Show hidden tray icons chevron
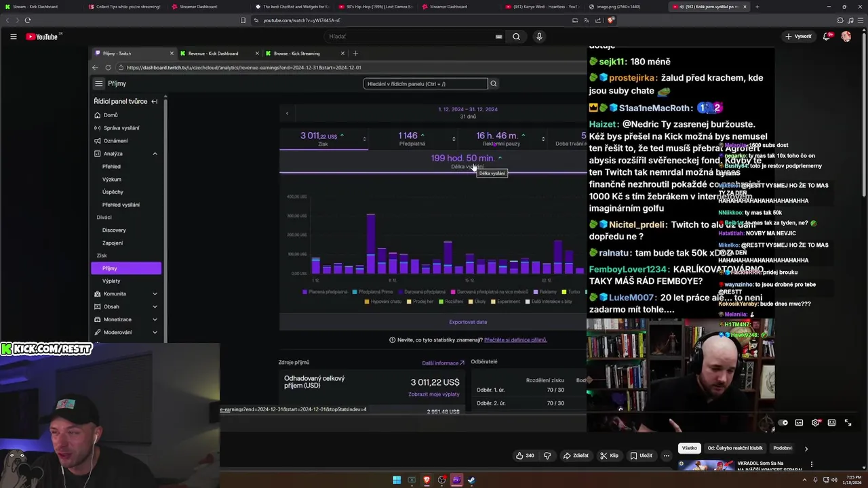Viewport: 868px width, 488px height. [x=804, y=481]
